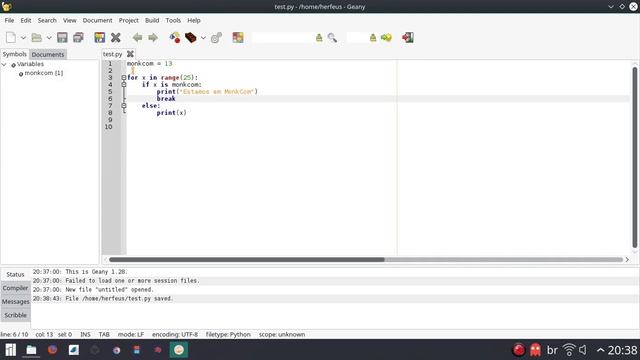640x360 pixels.
Task: Click the Revert file toolbar icon
Action: [x=100, y=38]
